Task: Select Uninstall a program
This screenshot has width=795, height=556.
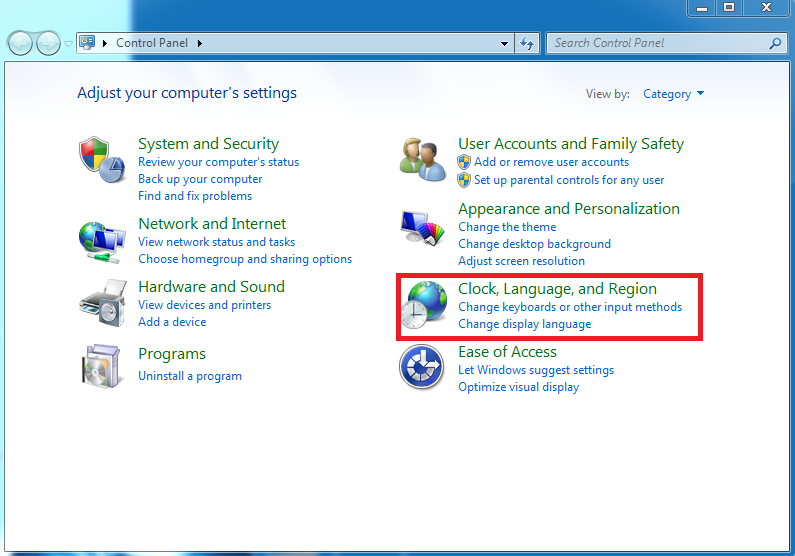Action: tap(190, 376)
